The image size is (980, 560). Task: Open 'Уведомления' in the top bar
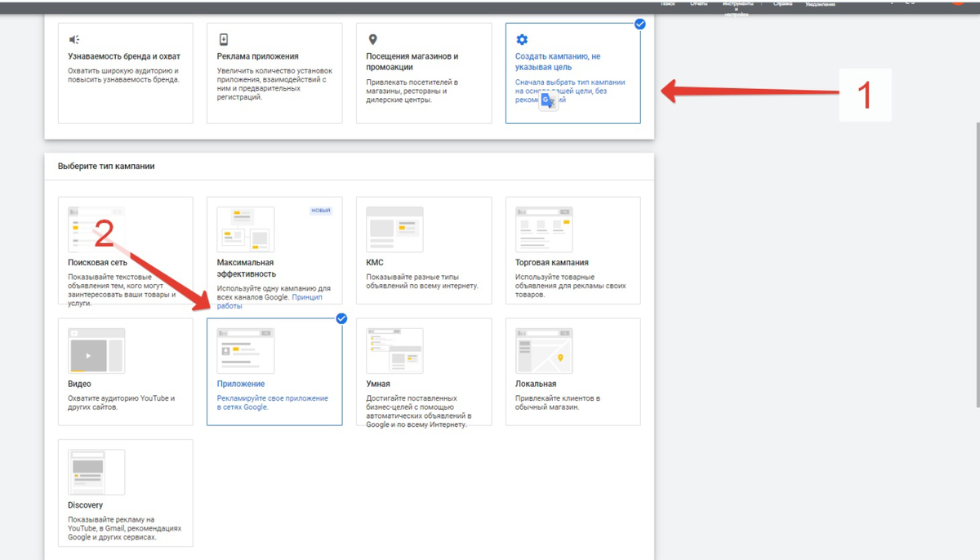tap(820, 4)
